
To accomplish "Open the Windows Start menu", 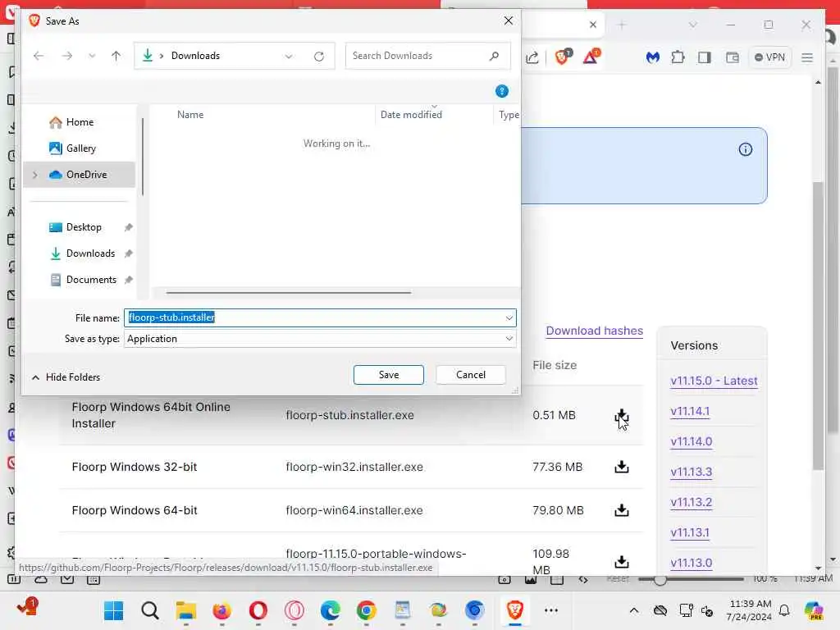I will point(113,610).
